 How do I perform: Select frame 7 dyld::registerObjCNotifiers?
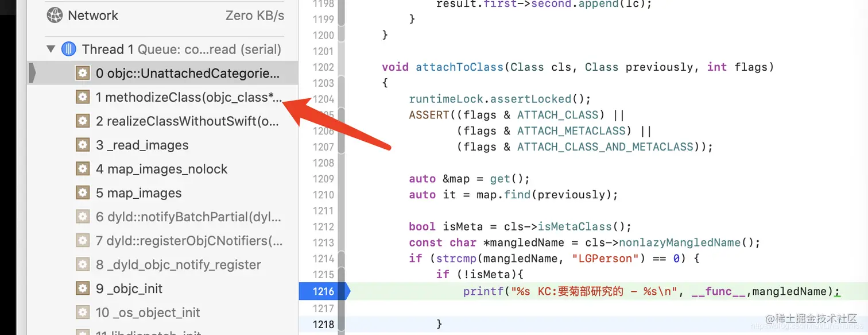(x=163, y=241)
